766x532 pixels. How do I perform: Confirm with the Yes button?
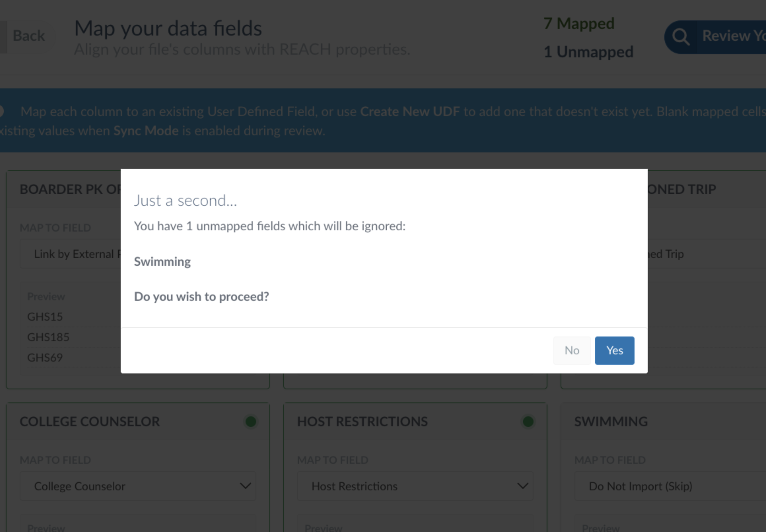click(x=614, y=350)
